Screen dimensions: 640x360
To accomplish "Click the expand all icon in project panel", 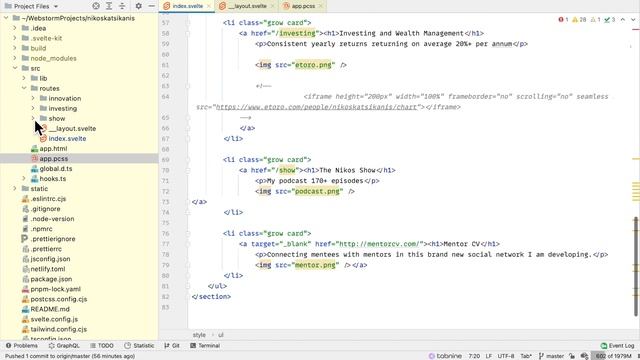I will (x=109, y=6).
